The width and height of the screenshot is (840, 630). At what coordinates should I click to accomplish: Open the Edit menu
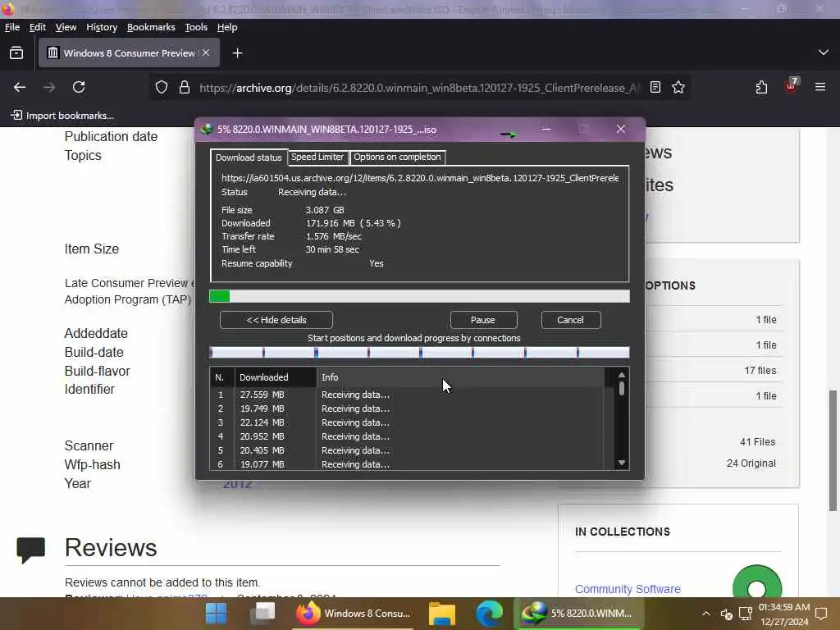[x=38, y=27]
